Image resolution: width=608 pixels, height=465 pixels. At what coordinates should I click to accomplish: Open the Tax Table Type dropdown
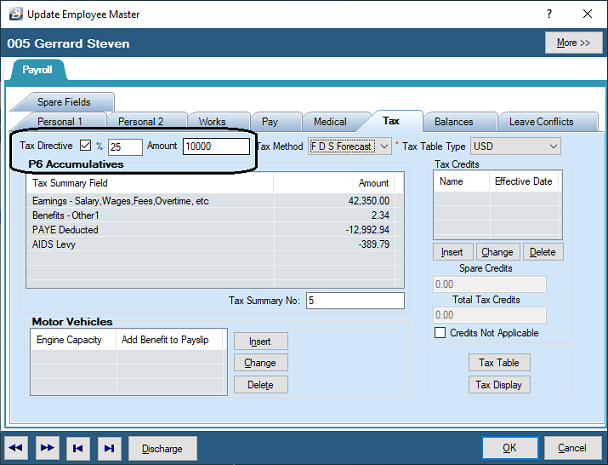[x=515, y=146]
